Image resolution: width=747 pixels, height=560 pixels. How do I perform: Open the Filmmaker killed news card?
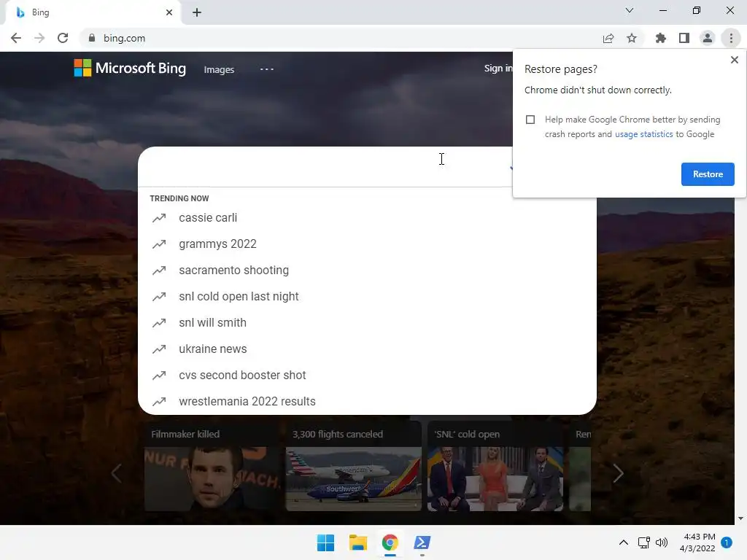point(212,466)
